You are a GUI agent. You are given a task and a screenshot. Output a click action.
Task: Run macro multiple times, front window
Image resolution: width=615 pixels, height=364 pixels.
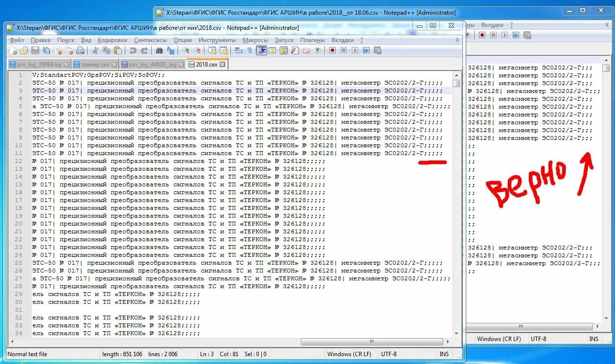click(x=366, y=50)
